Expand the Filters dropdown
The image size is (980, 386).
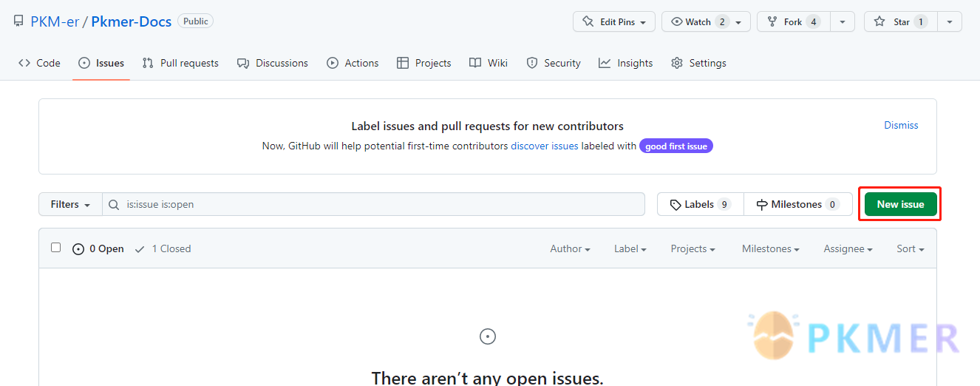click(x=70, y=205)
